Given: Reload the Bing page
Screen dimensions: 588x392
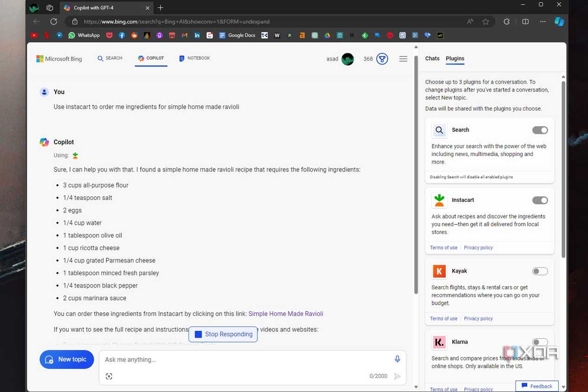Looking at the screenshot, I should click(x=53, y=21).
